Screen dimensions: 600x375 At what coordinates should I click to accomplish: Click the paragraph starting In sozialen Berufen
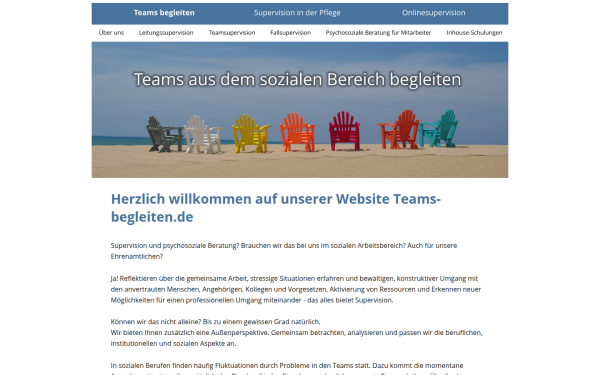[x=287, y=369]
